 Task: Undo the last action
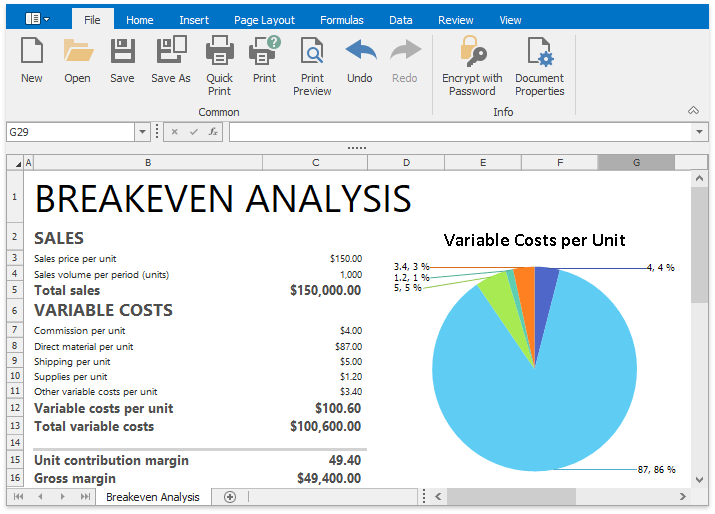361,50
